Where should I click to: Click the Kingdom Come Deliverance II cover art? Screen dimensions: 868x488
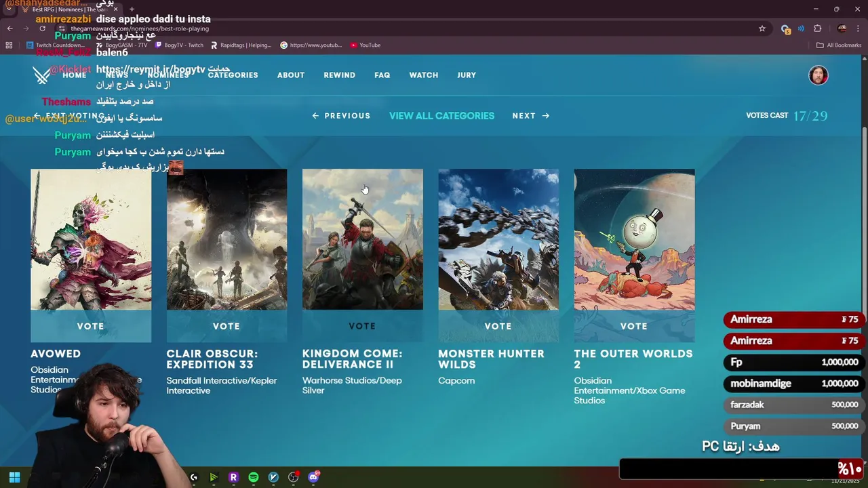point(362,239)
